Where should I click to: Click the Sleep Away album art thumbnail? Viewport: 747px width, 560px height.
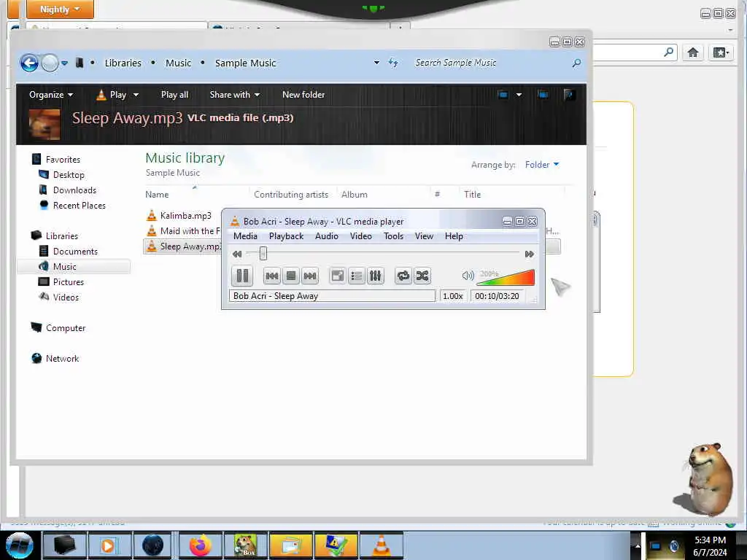pos(44,124)
